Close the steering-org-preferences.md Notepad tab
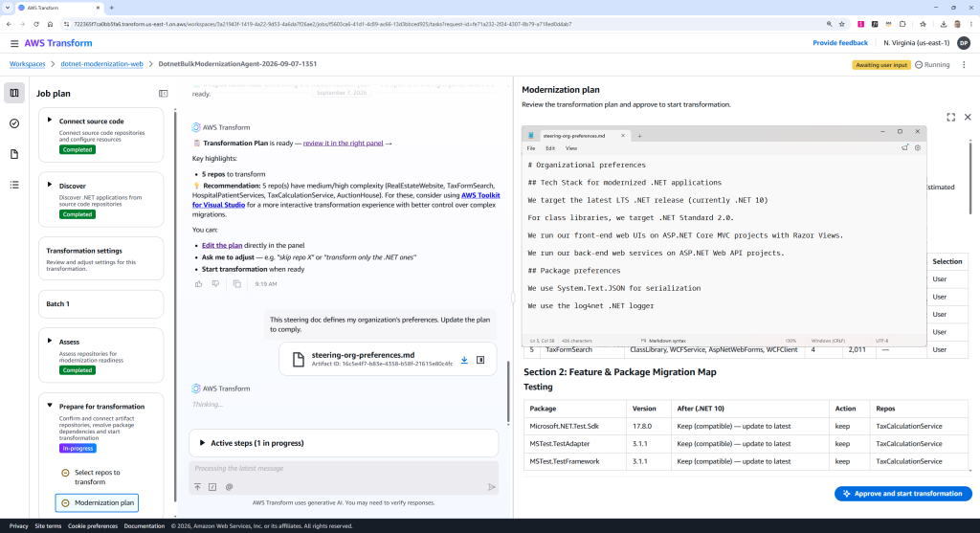 click(x=622, y=136)
